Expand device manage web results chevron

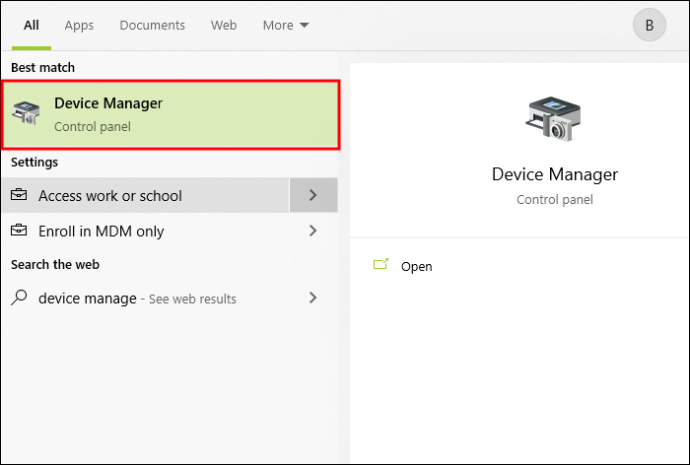pos(313,298)
